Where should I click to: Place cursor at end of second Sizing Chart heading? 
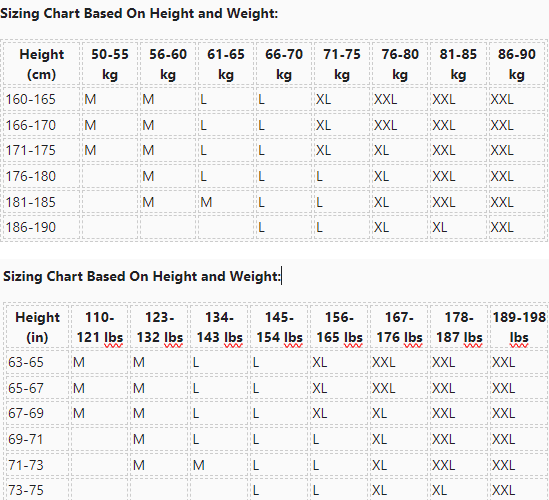click(281, 276)
